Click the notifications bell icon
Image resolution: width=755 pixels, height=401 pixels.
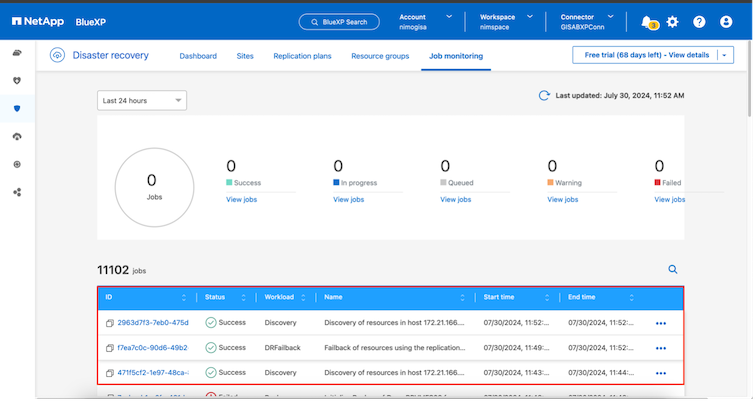point(647,21)
